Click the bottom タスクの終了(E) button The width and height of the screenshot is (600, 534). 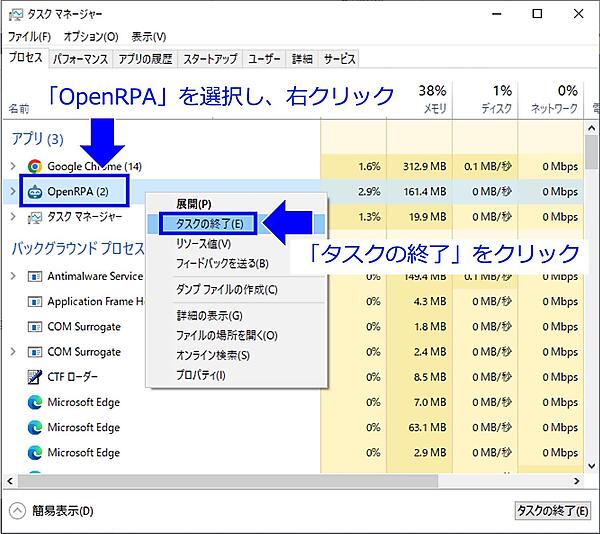coord(553,511)
